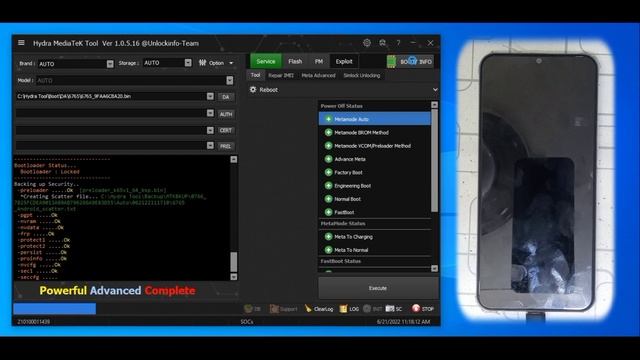Open the CERT file dropdown
This screenshot has height=360, width=640.
pyautogui.click(x=210, y=130)
